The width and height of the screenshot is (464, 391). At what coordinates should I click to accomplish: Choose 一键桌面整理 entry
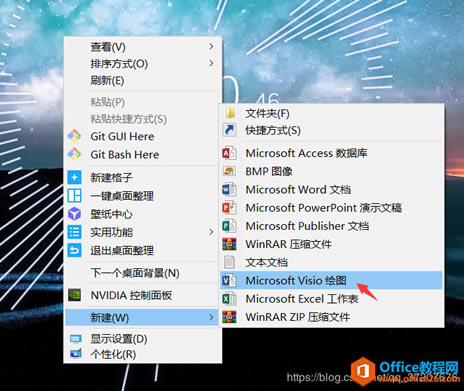pyautogui.click(x=143, y=196)
